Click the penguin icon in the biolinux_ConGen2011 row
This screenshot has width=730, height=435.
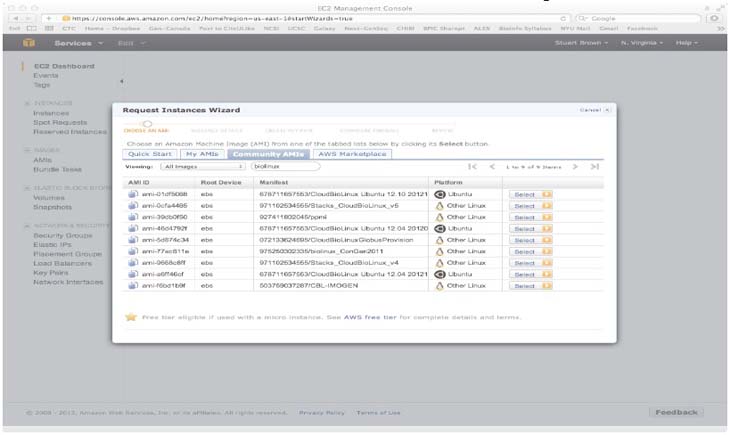point(439,251)
